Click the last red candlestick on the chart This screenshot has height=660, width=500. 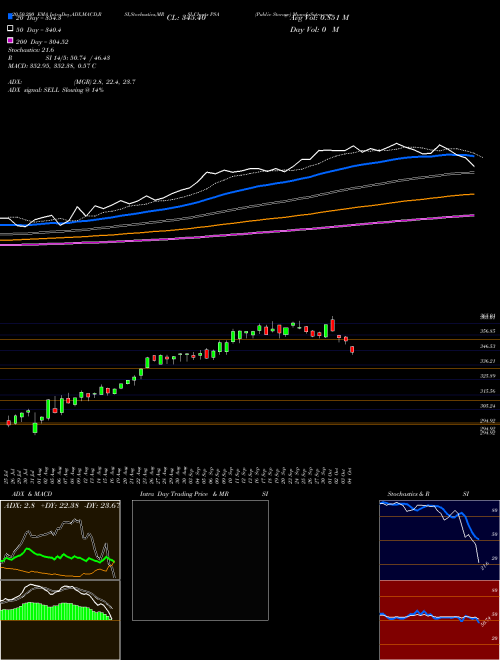click(x=352, y=349)
